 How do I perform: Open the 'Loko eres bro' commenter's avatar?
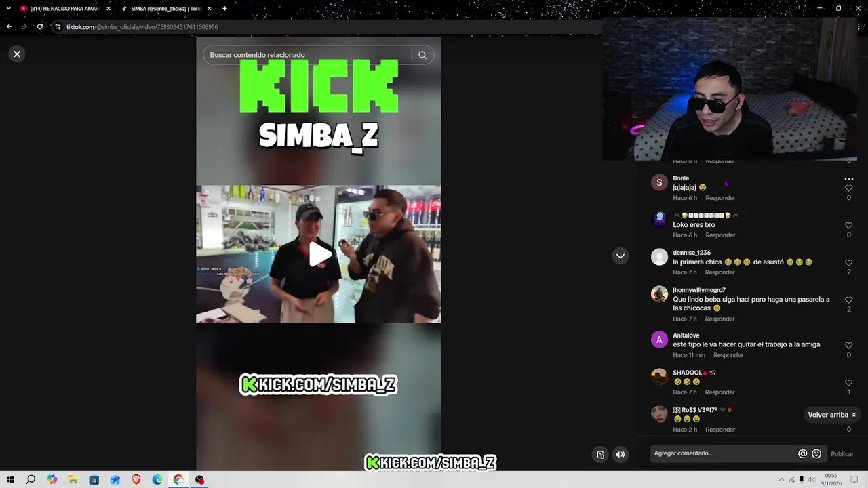tap(659, 220)
